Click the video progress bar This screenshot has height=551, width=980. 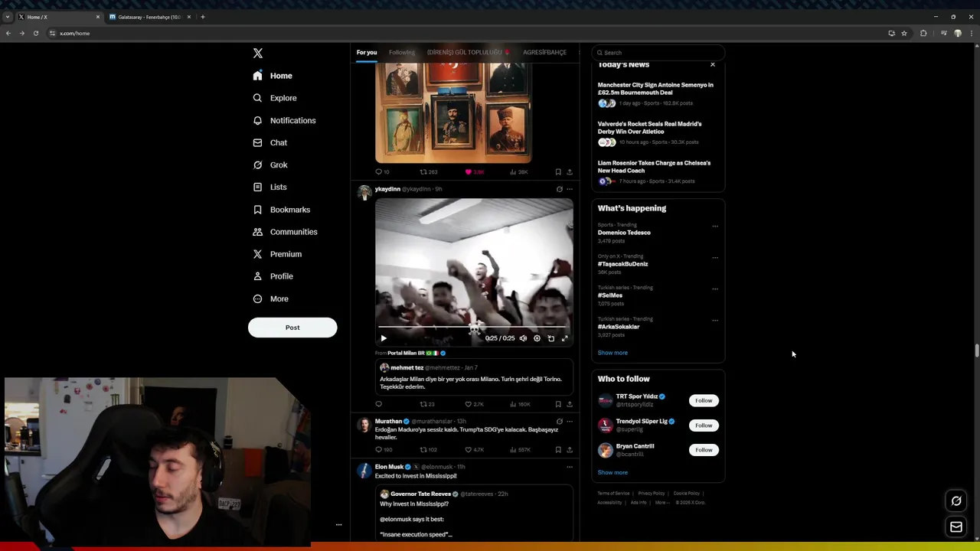(x=474, y=328)
